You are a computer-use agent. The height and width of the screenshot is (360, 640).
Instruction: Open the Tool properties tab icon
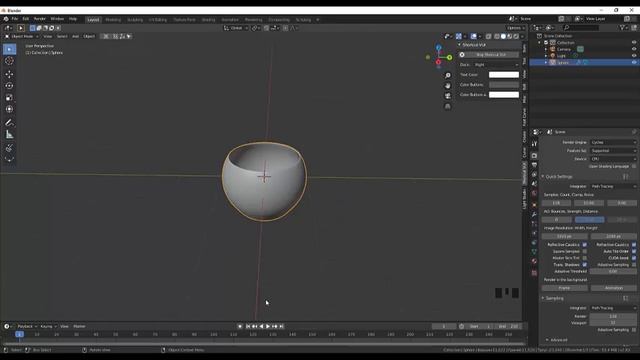point(534,144)
